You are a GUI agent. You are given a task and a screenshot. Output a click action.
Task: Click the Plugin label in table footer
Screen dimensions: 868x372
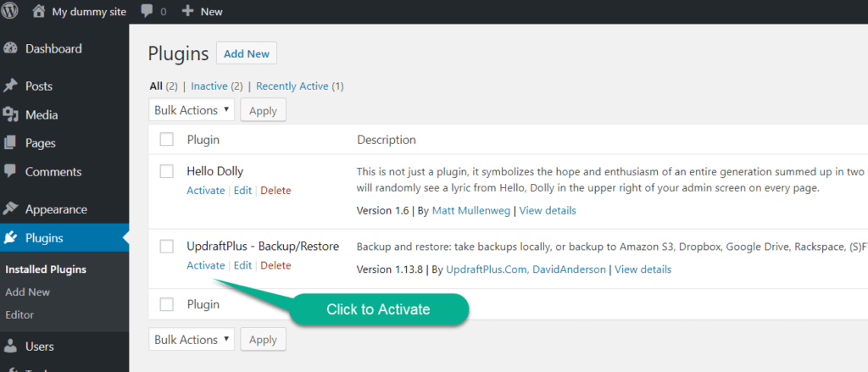click(203, 304)
